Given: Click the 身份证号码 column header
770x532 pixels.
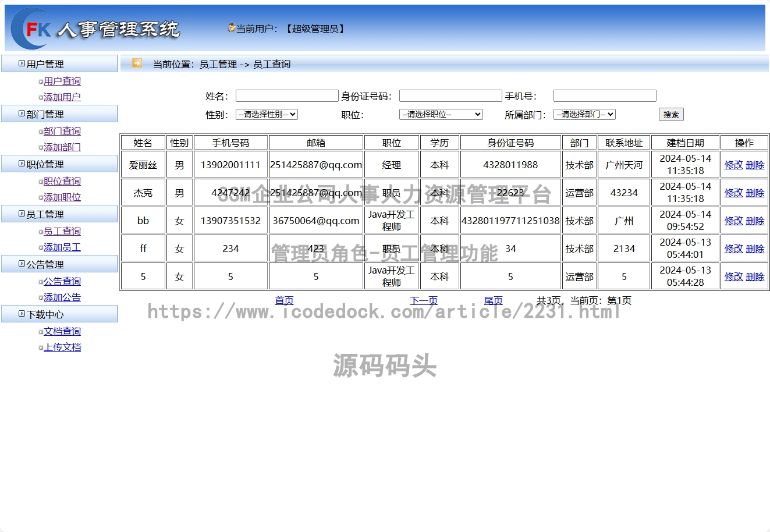Looking at the screenshot, I should tap(510, 143).
